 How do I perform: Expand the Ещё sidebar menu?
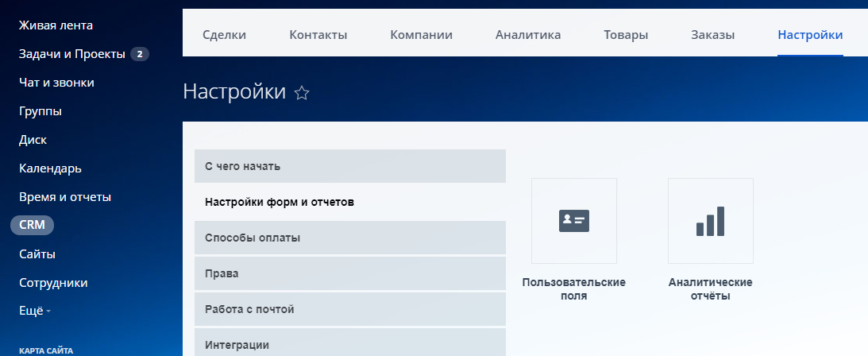coord(35,311)
